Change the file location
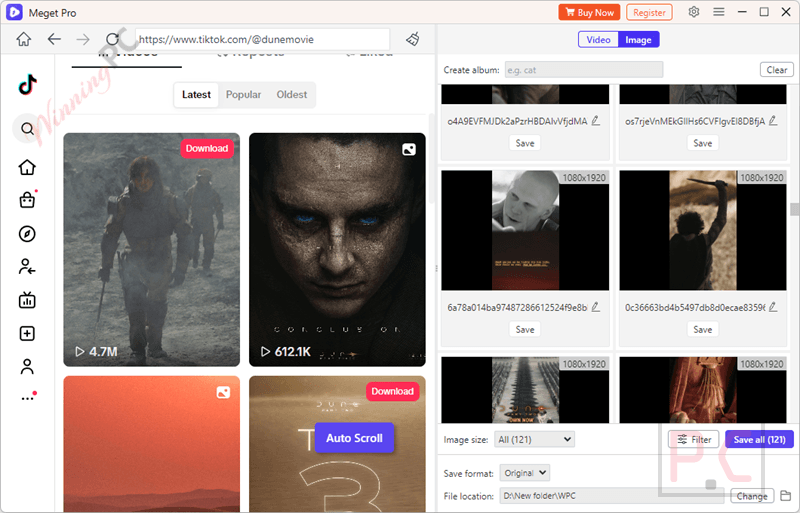 coord(752,496)
